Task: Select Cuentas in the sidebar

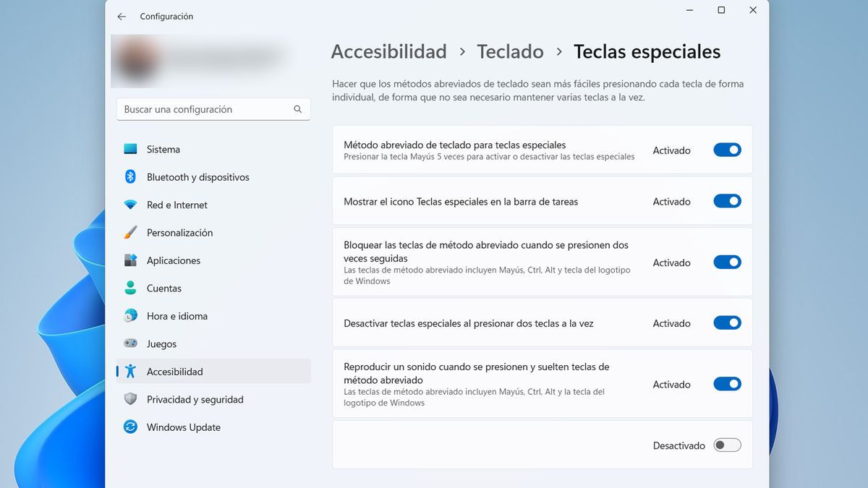Action: click(x=163, y=288)
